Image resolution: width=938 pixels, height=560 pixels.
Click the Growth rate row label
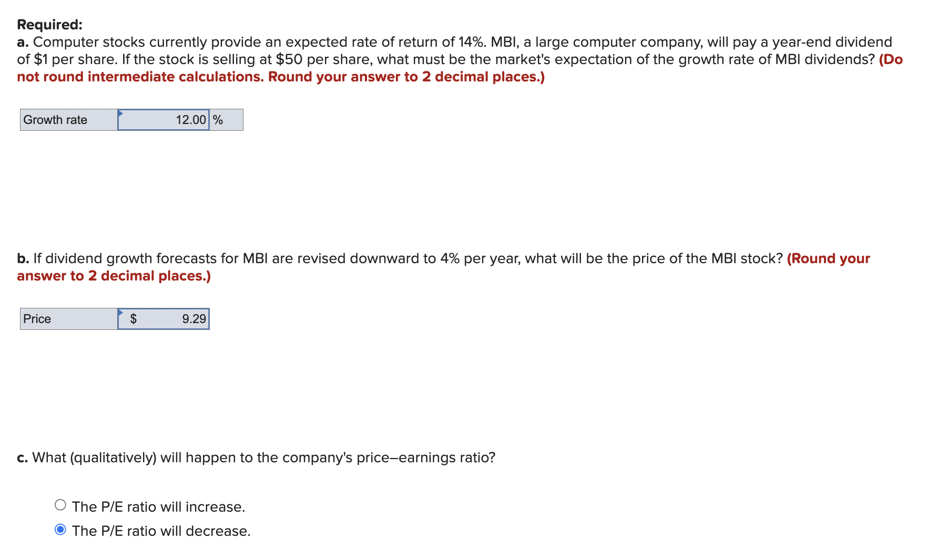tap(54, 119)
